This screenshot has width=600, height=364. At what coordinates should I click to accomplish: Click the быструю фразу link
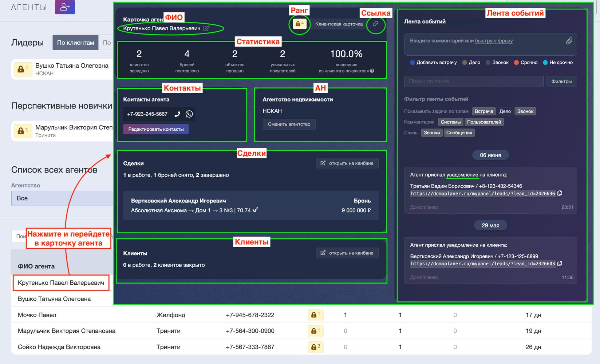point(494,41)
